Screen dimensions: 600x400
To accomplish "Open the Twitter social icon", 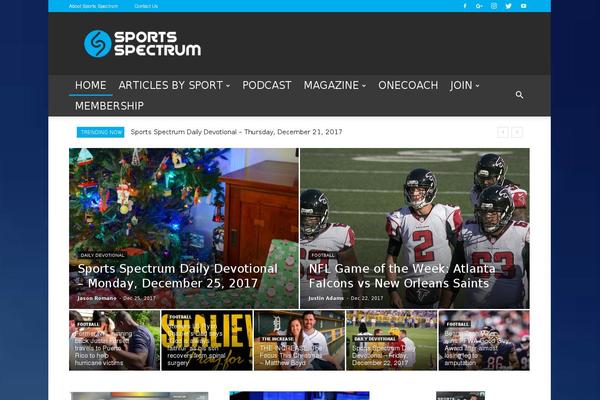I will pyautogui.click(x=509, y=6).
